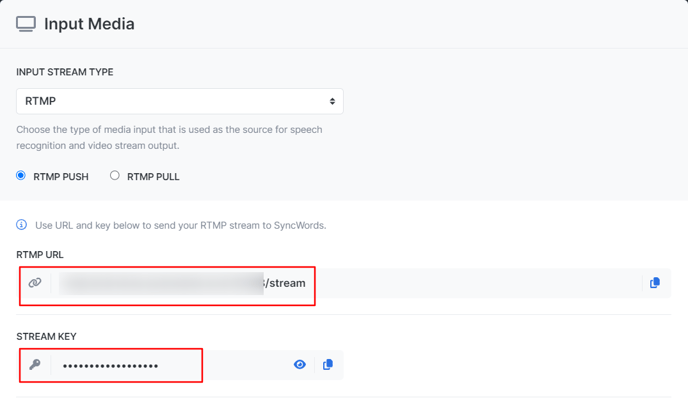The image size is (688, 405).
Task: Open the Input Stream Type RTMP dropdown
Action: [x=180, y=101]
